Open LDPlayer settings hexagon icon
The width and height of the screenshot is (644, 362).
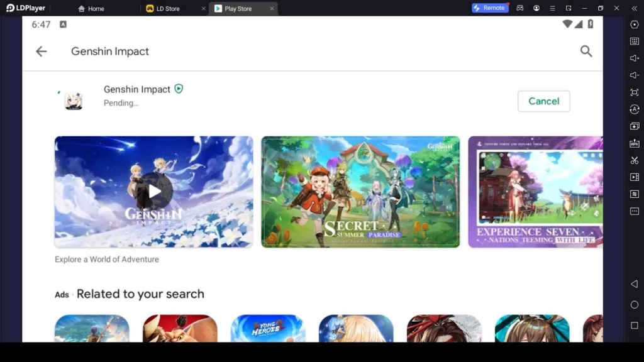[x=635, y=25]
